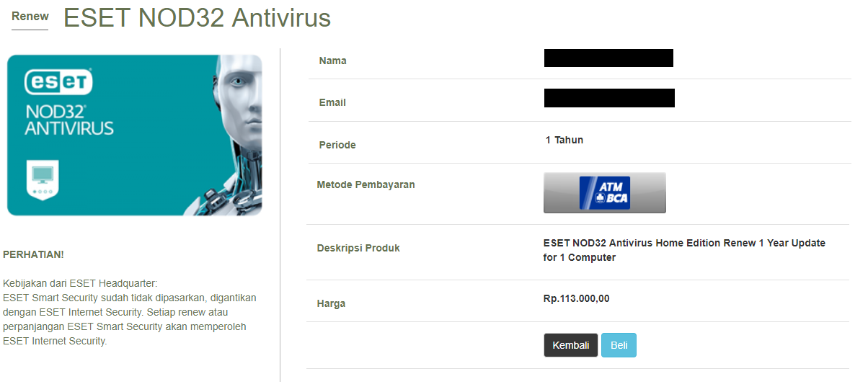868x392 pixels.
Task: Click the ESET Headquarter policy paragraph
Action: [130, 312]
